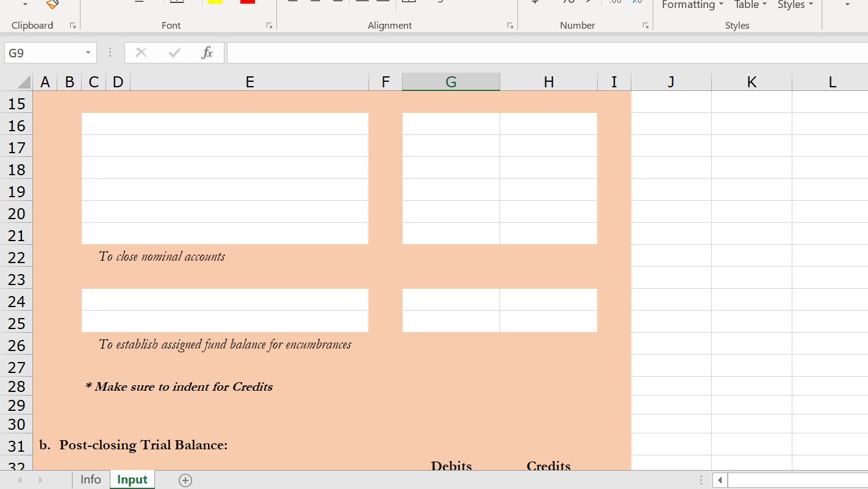
Task: Click the horizontal scrollbar track
Action: (798, 480)
